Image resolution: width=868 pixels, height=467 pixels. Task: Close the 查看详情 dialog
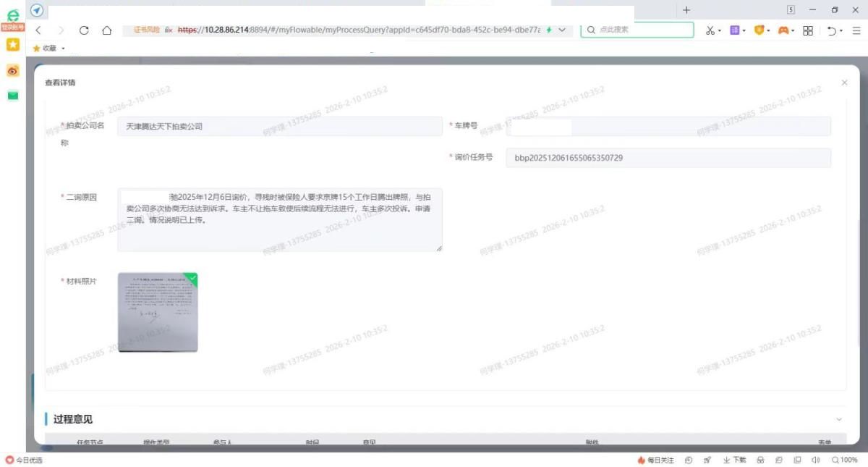(844, 83)
